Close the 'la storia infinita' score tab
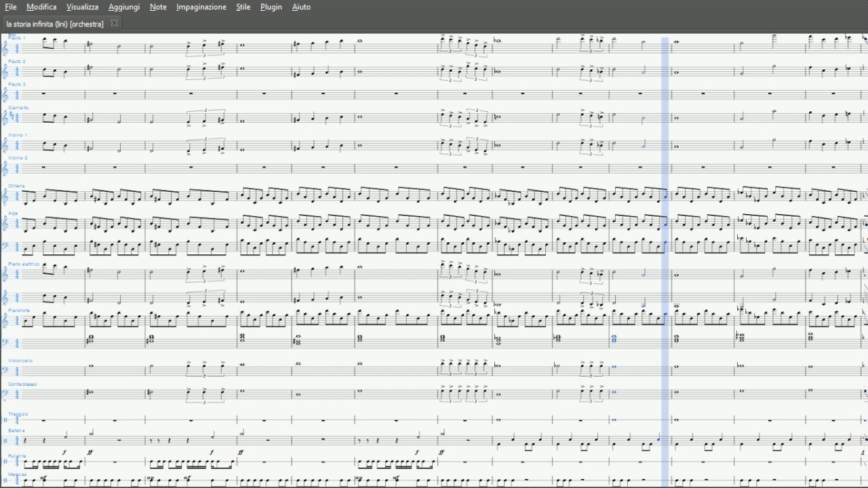 114,23
